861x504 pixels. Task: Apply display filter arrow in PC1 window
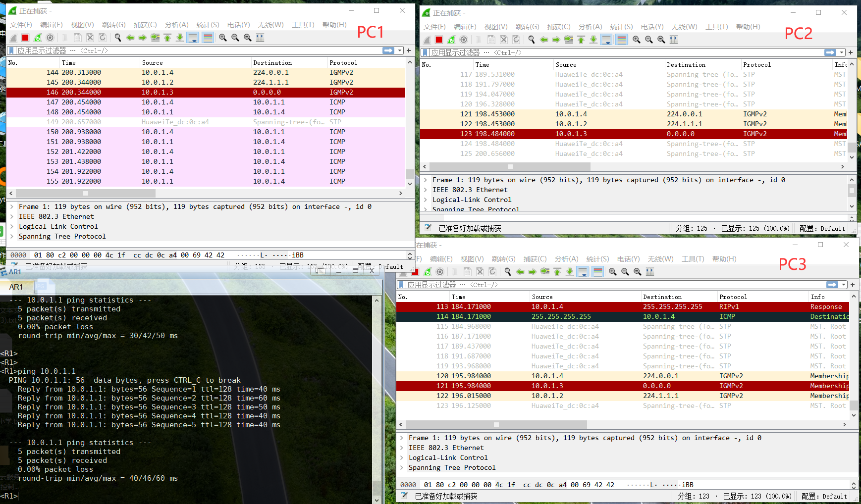388,50
